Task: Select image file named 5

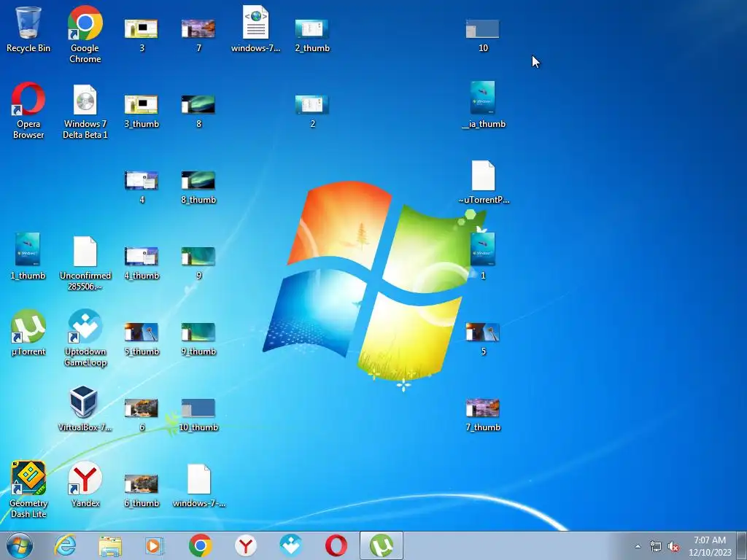Action: [x=483, y=339]
